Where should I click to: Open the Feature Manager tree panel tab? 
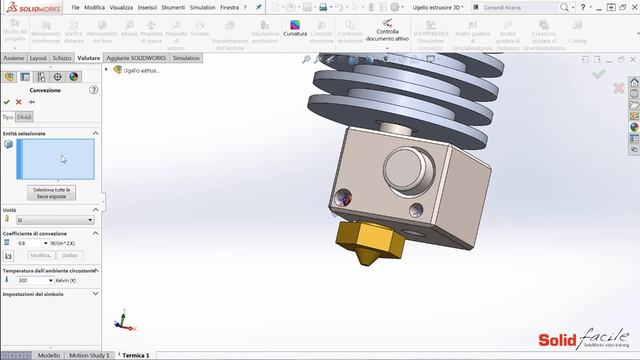(x=9, y=77)
